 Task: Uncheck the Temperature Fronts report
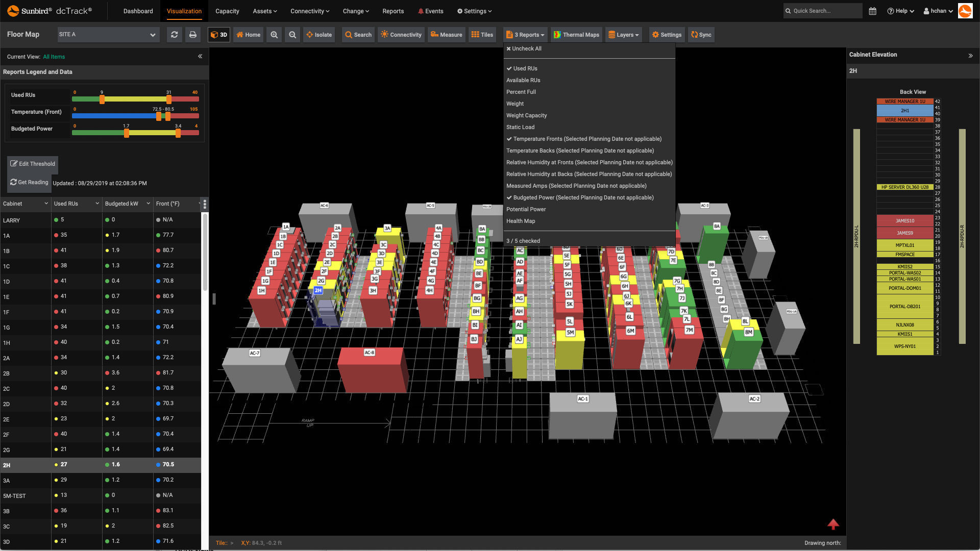click(584, 139)
